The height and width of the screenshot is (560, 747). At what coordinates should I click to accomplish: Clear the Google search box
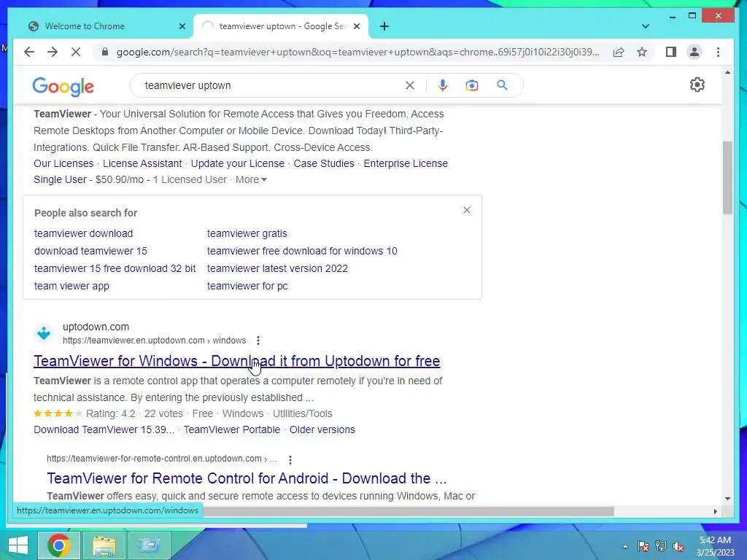pyautogui.click(x=410, y=85)
